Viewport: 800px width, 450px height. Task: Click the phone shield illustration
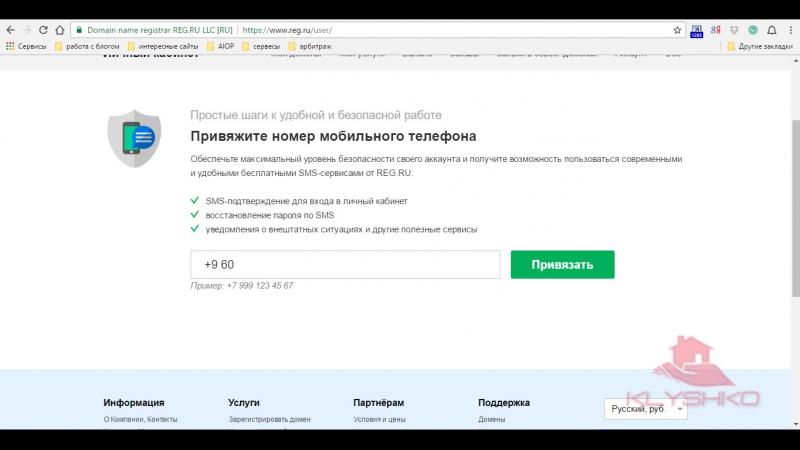[134, 138]
